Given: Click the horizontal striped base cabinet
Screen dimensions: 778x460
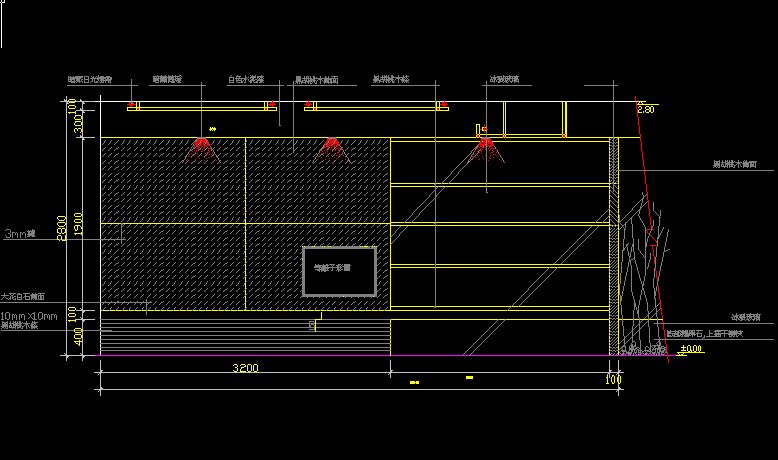Looking at the screenshot, I should (x=245, y=338).
